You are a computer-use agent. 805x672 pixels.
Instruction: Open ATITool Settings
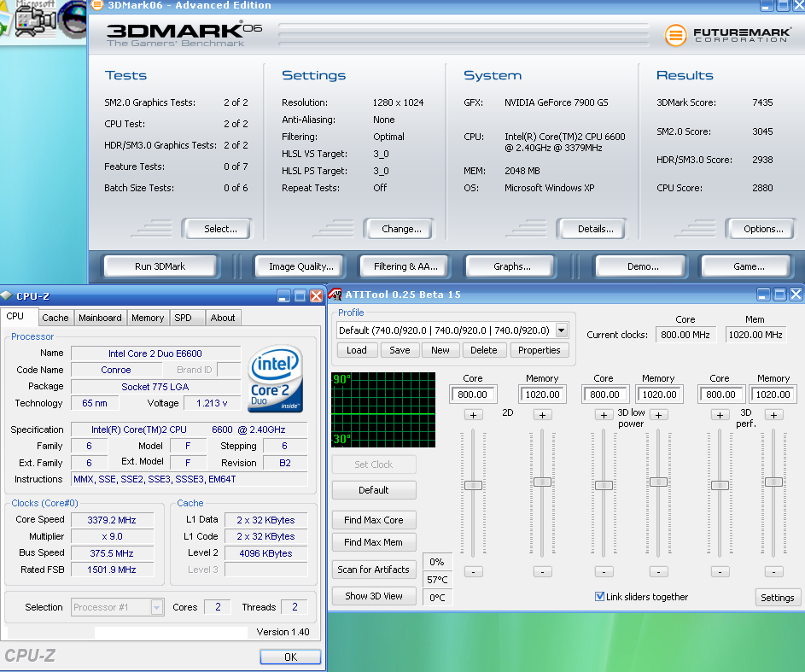[x=778, y=598]
